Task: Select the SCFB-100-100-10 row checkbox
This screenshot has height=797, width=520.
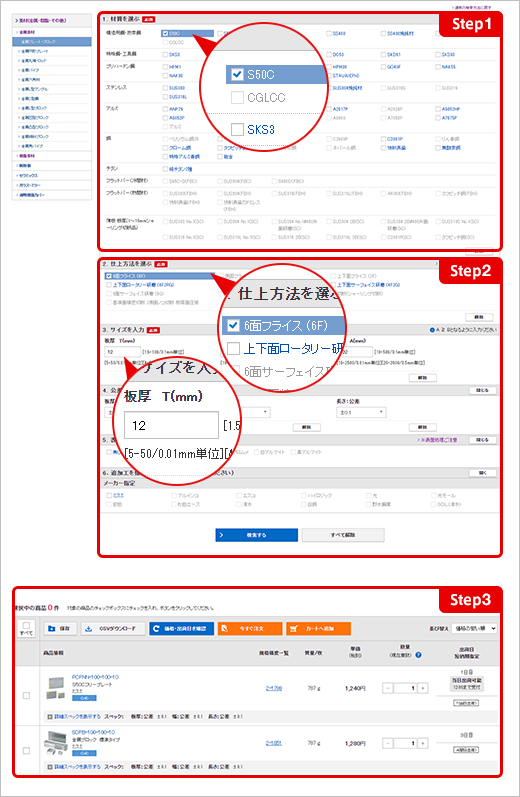Action: tap(26, 750)
